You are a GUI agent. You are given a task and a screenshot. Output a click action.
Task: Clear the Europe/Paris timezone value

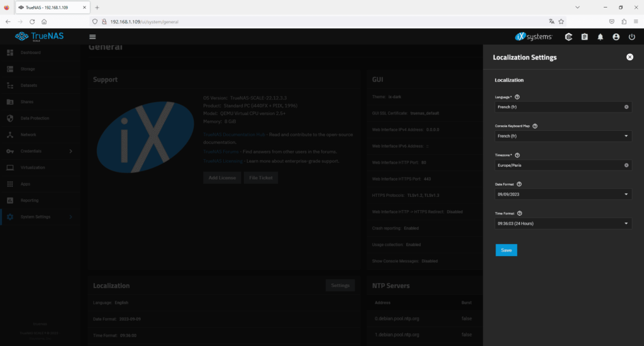[x=626, y=165]
